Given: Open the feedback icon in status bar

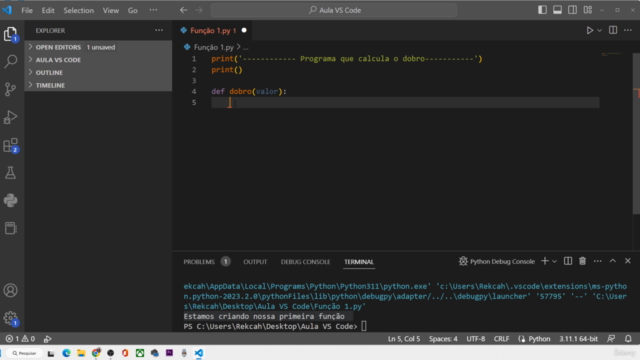Looking at the screenshot, I should click(x=611, y=339).
